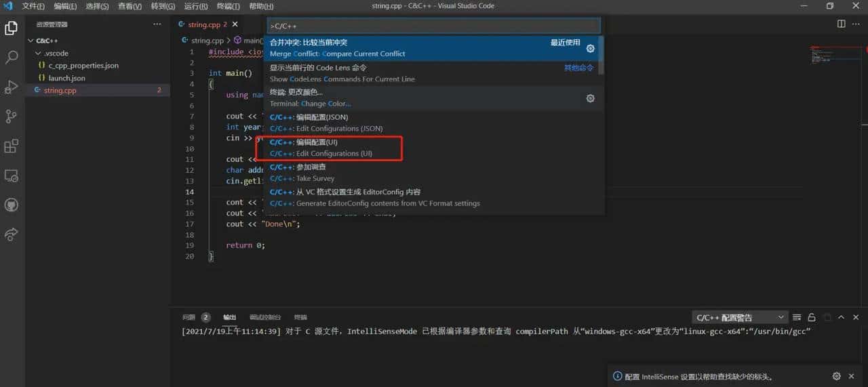This screenshot has height=387, width=868.
Task: Click the output log message text
Action: tap(496, 332)
